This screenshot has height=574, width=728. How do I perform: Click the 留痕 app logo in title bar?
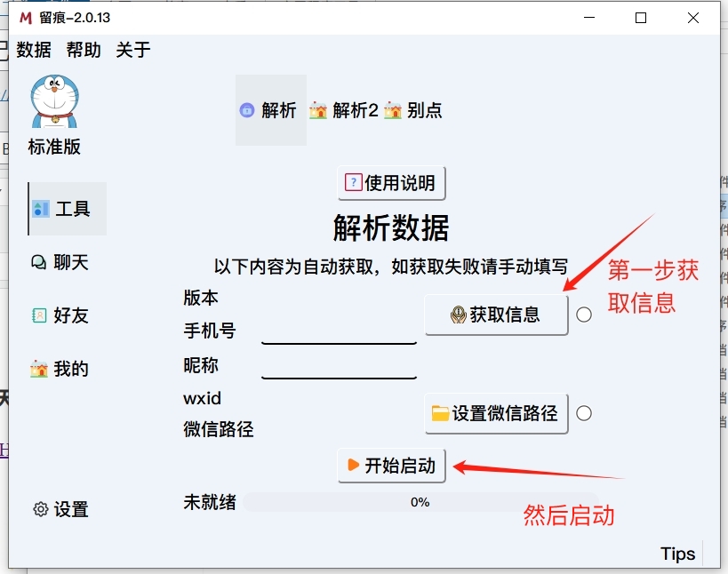click(x=25, y=18)
